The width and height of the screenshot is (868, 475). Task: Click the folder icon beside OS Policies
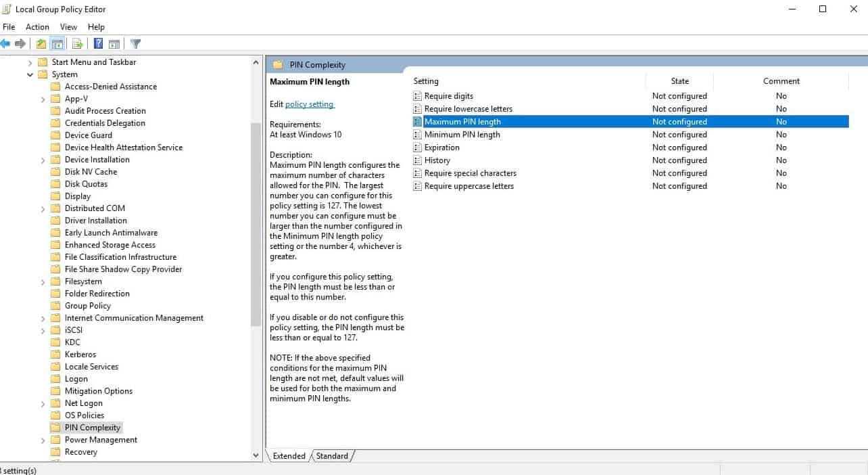click(x=55, y=415)
